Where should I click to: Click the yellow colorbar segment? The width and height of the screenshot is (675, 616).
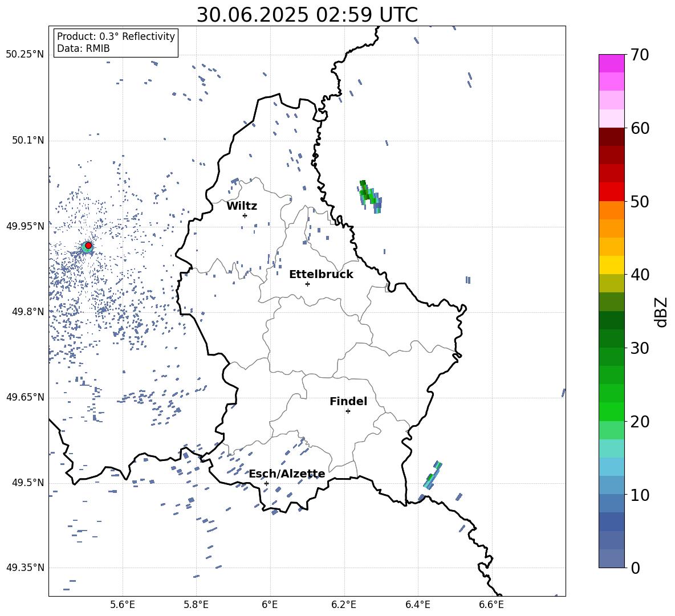coord(612,265)
